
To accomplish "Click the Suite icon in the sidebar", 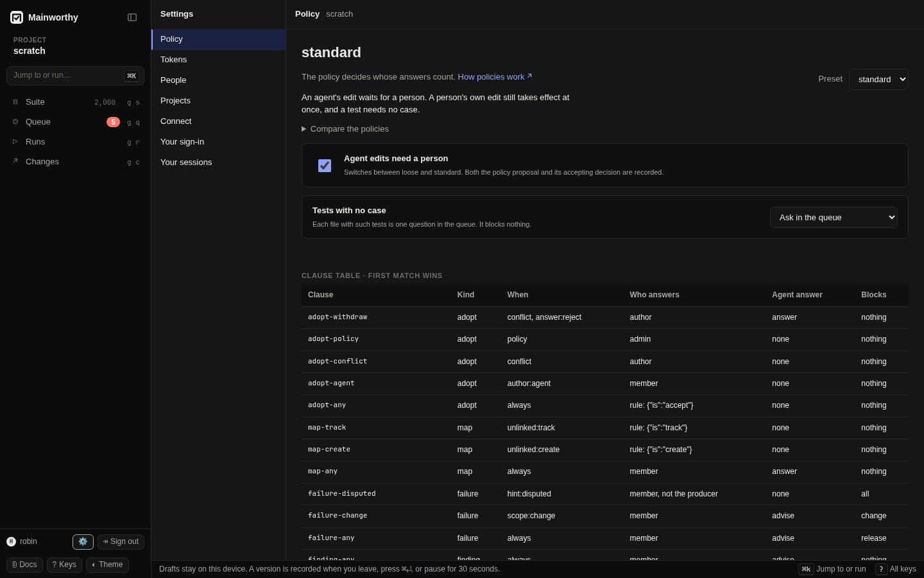I will pyautogui.click(x=15, y=102).
